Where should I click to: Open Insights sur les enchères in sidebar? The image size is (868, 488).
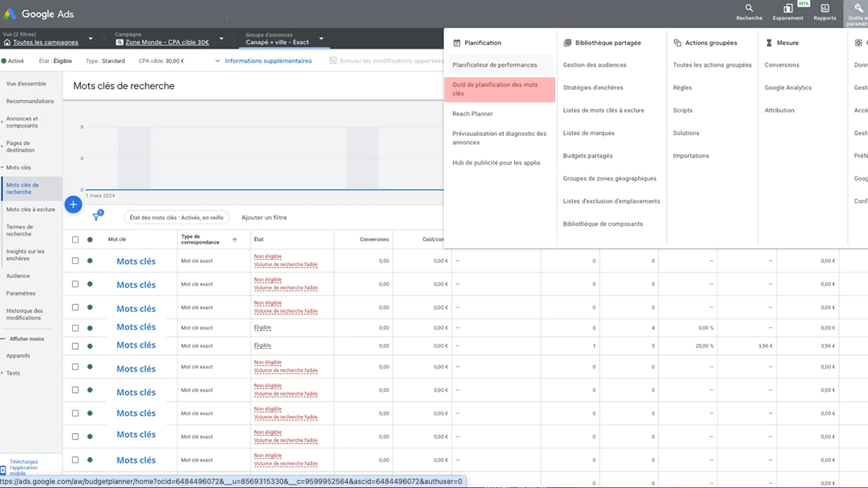point(25,255)
